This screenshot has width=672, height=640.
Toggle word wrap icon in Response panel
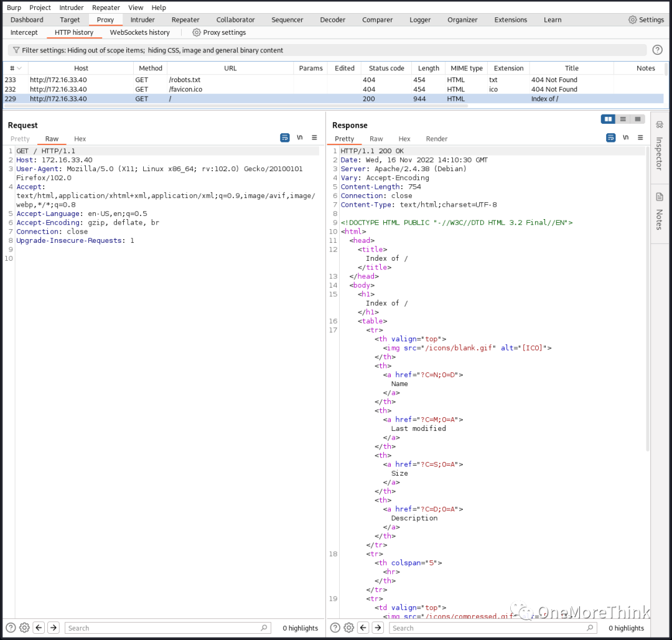611,138
